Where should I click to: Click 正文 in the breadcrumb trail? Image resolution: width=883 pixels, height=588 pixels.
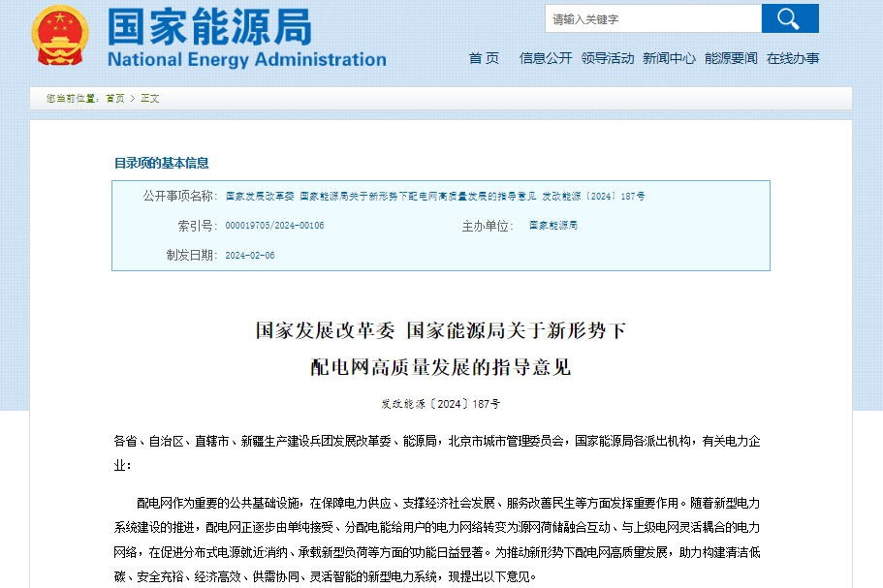pyautogui.click(x=148, y=98)
